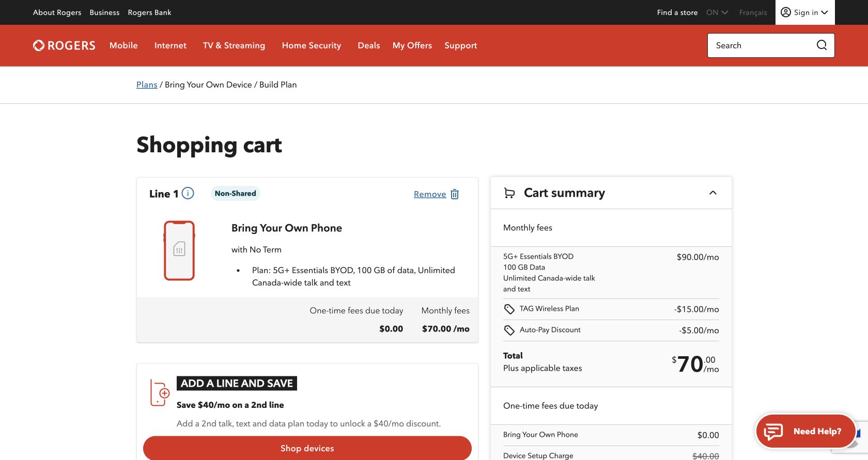
Task: Open the ON province dropdown
Action: pyautogui.click(x=717, y=12)
